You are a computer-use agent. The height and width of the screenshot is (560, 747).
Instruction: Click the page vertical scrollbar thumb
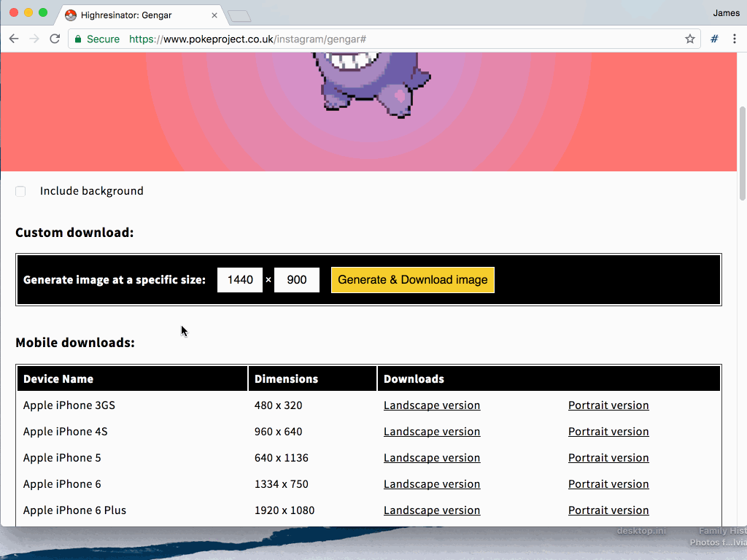(742, 153)
